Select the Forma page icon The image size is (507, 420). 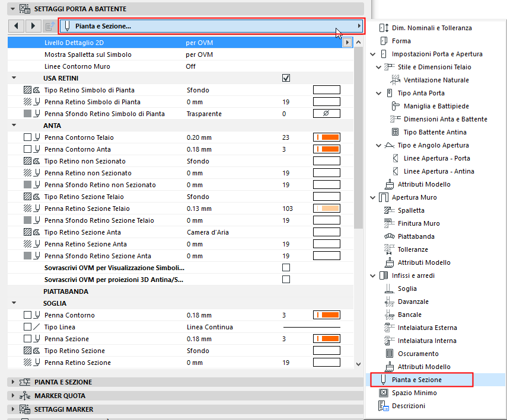coord(384,41)
